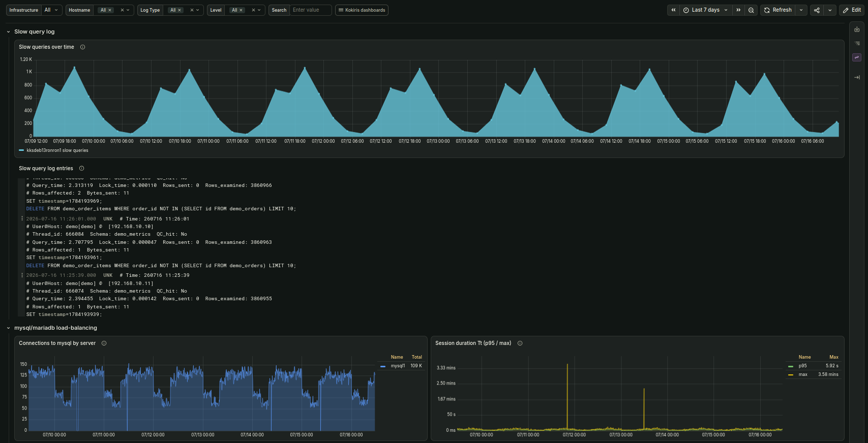Open the Slow query log entries panel title
This screenshot has height=443, width=868.
[46, 169]
